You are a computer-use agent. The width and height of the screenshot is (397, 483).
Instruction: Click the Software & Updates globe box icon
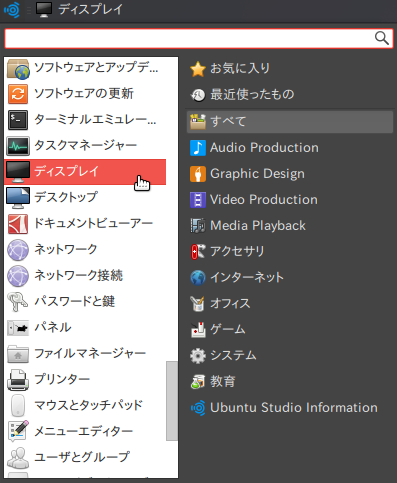[18, 69]
